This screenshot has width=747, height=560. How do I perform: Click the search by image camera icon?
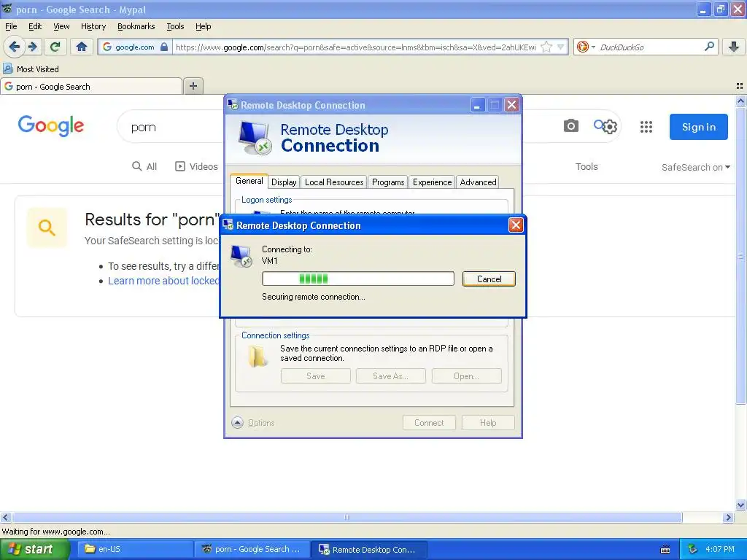coord(570,125)
